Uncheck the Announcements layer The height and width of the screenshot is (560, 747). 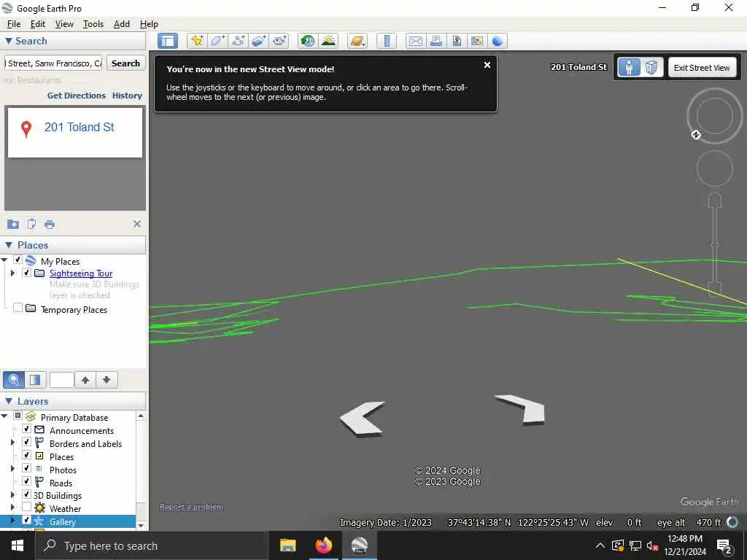(27, 429)
